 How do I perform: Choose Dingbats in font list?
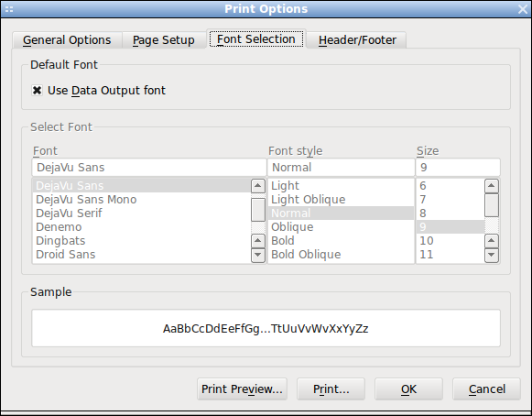(142, 241)
